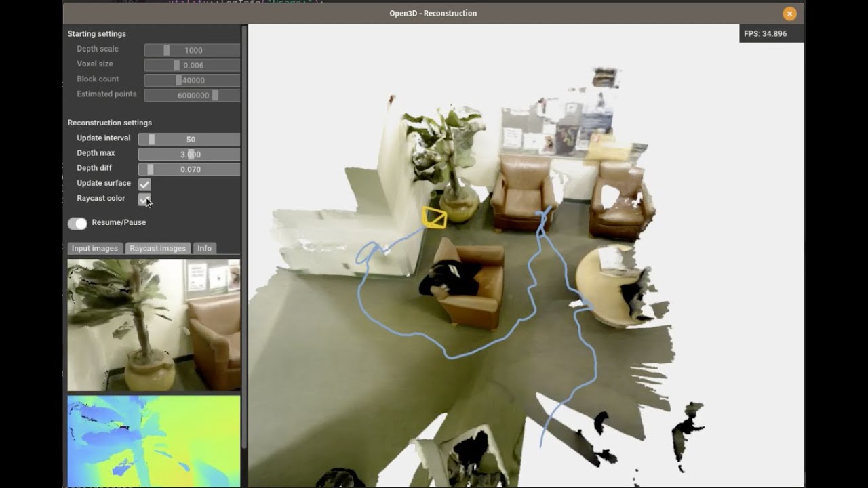
Task: Open the Info tab
Action: pos(204,248)
